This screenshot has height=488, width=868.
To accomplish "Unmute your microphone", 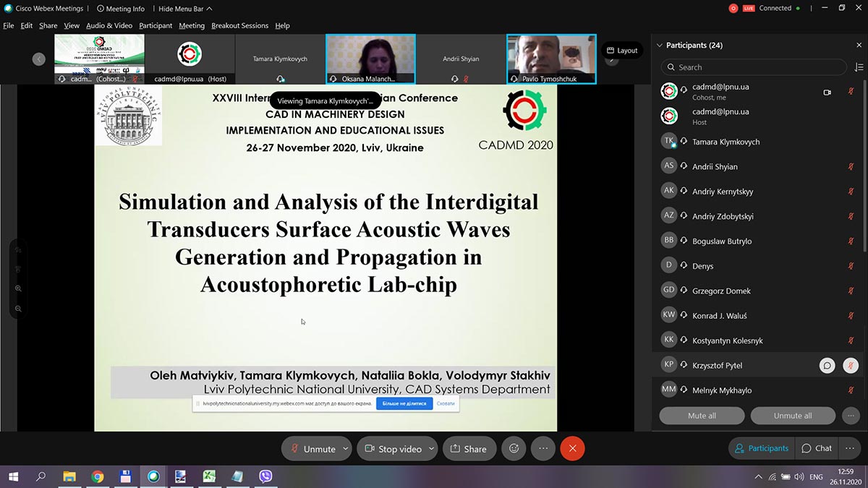I will pos(312,448).
